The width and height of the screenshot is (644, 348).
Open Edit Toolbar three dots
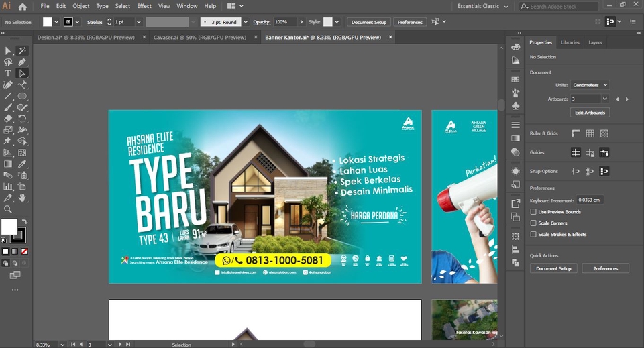click(15, 290)
